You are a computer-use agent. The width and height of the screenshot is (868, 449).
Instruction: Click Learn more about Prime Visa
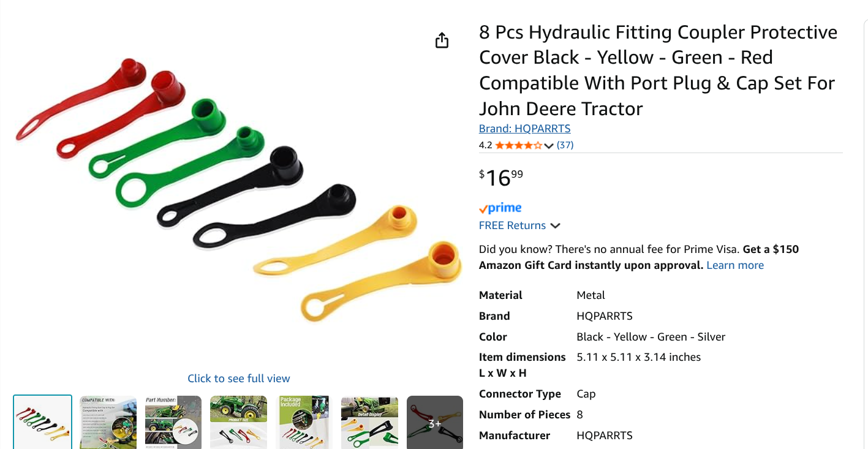coord(735,265)
